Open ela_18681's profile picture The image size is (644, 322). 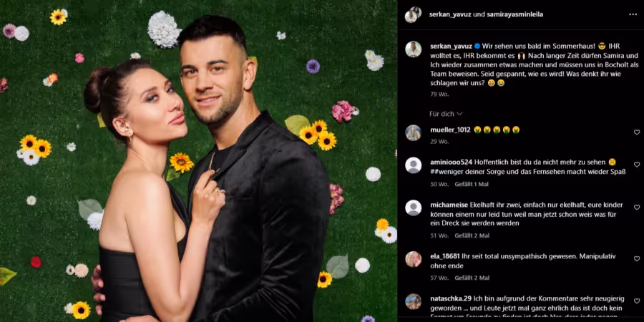pos(413,259)
